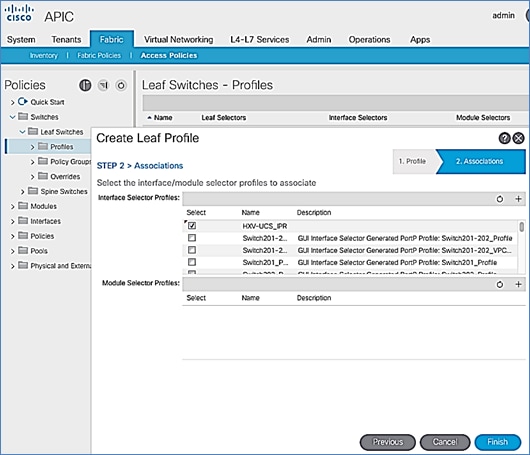
Task: Click the Interfaces folder icon
Action: [x=23, y=220]
